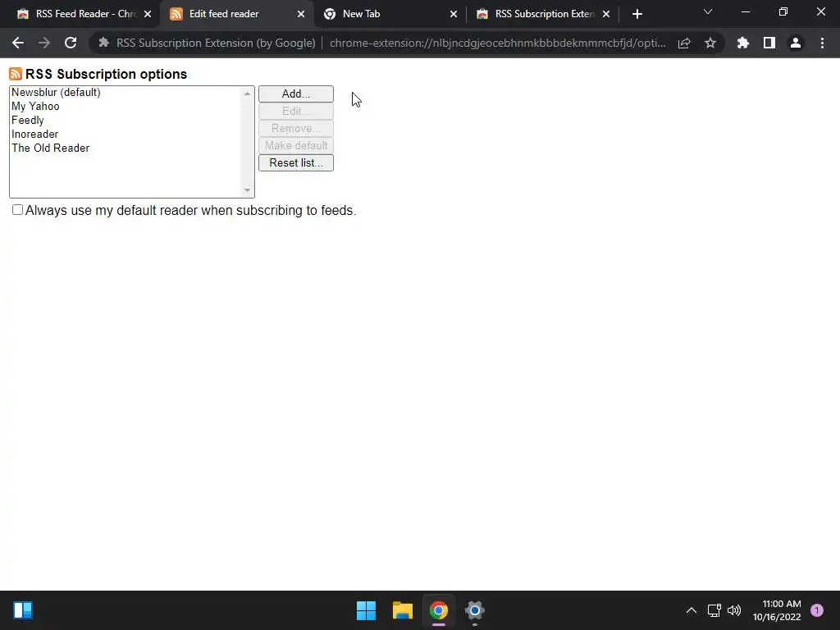Image resolution: width=840 pixels, height=630 pixels.
Task: Open the notification count badge
Action: 817,610
